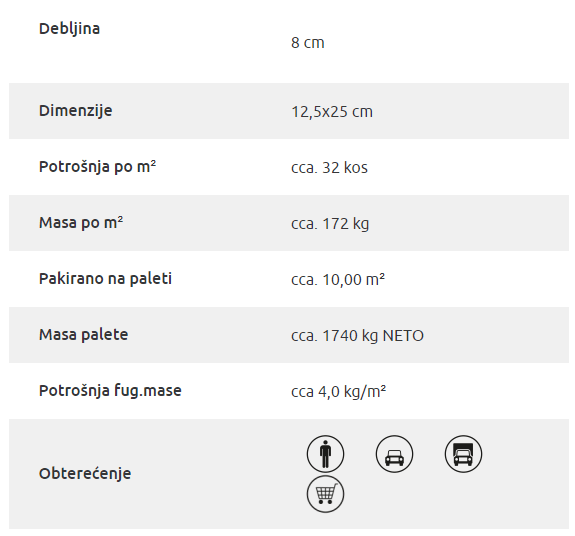
Task: Select the cca 4,0 kg/m² value
Action: (x=338, y=392)
